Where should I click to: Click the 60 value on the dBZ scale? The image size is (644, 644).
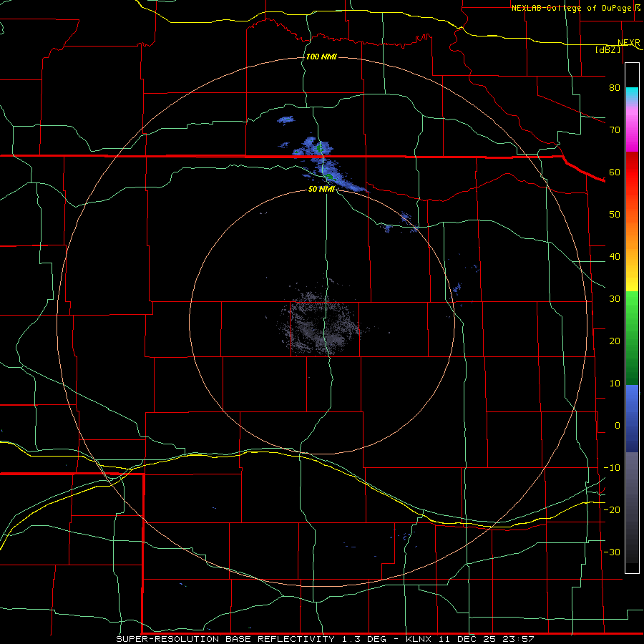[x=615, y=172]
